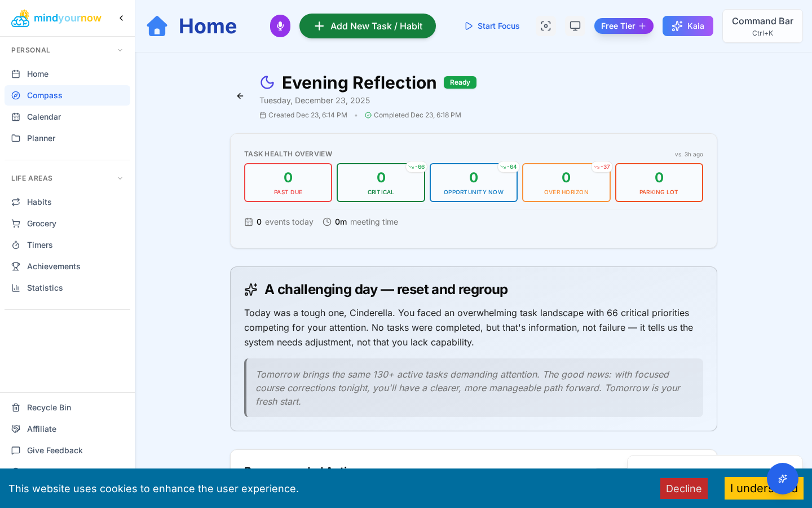Click the purple voice input microphone icon
812x508 pixels.
[280, 25]
